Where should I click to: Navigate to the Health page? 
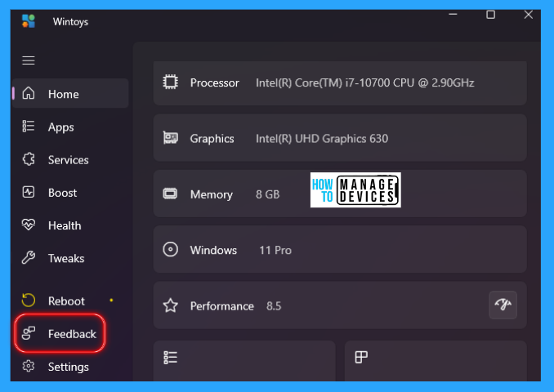coord(70,225)
